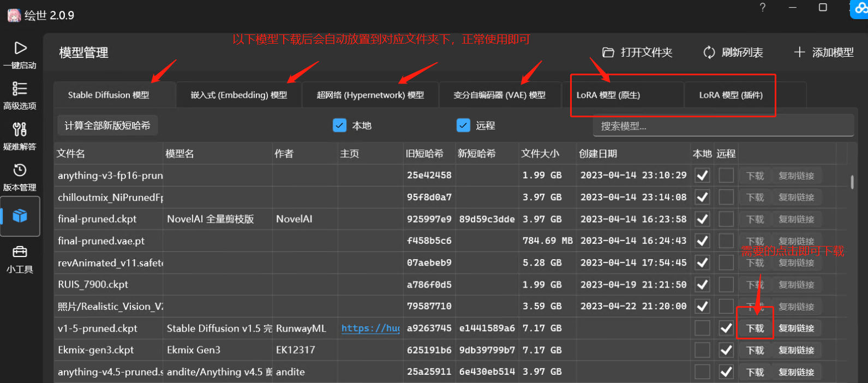Open 疑难解答 troubleshooting tools icon
Image resolution: width=868 pixels, height=383 pixels.
click(20, 130)
